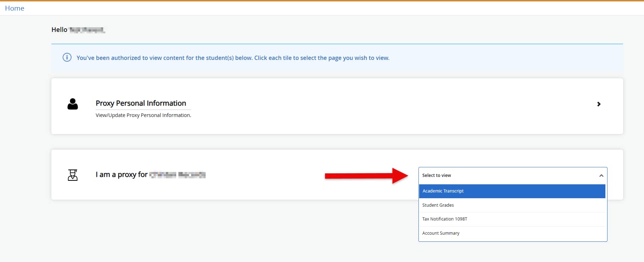The height and width of the screenshot is (262, 644).
Task: Click the "I am a proxy for" label
Action: pos(121,174)
